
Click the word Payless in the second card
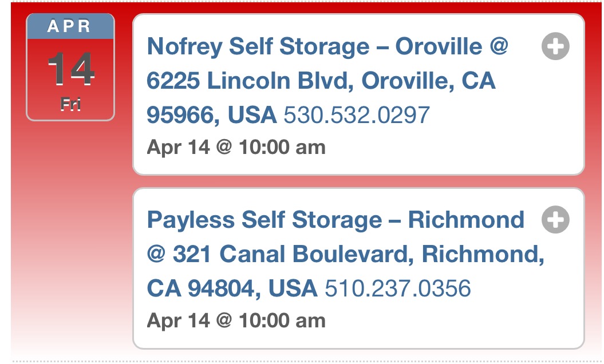tap(191, 220)
